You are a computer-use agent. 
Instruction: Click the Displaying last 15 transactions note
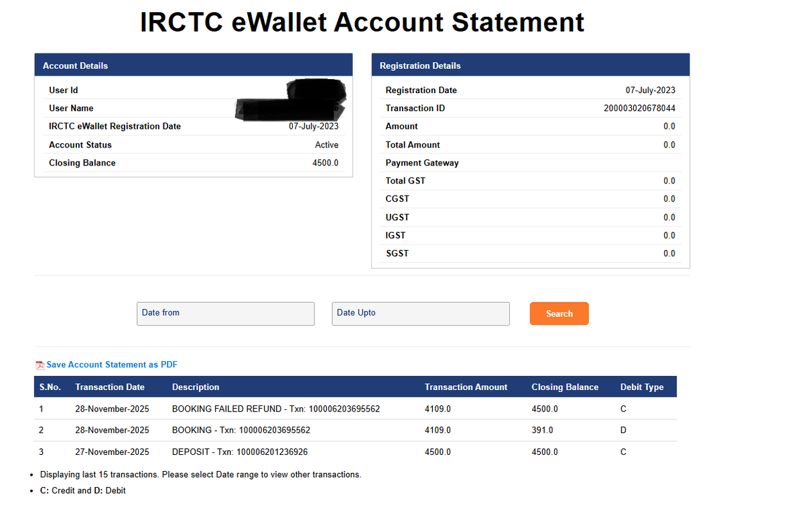pyautogui.click(x=200, y=474)
